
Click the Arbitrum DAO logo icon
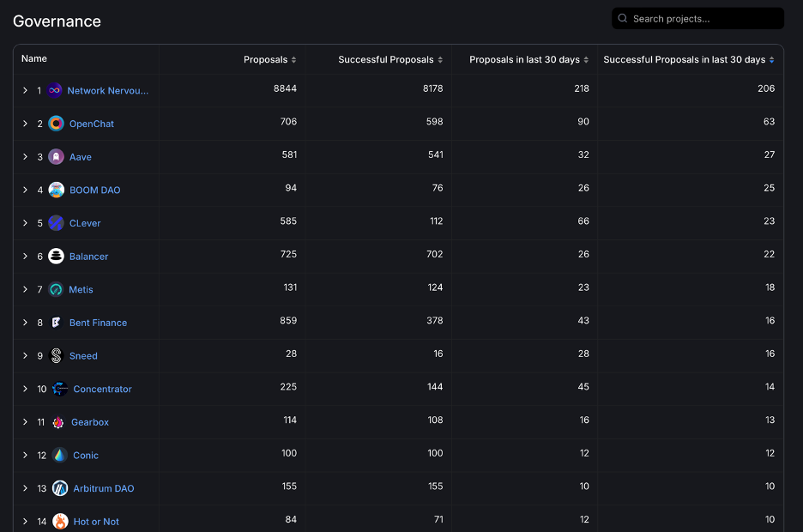click(60, 488)
